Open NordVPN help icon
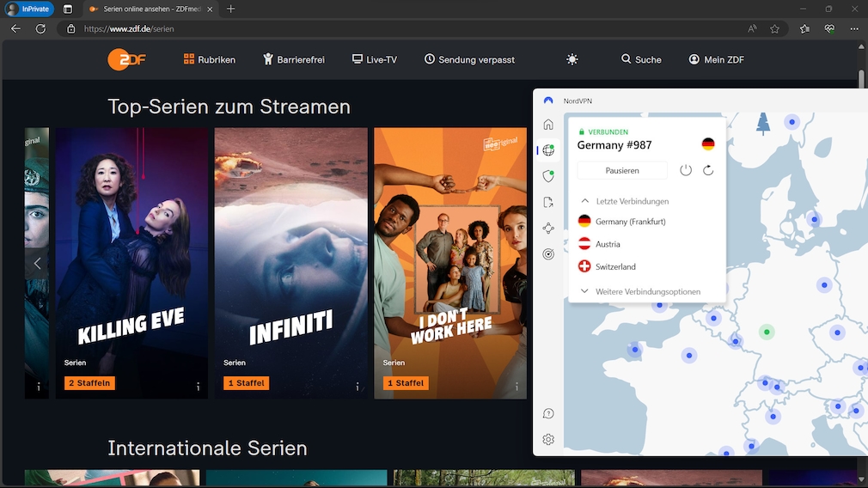Image resolution: width=868 pixels, height=488 pixels. [x=548, y=413]
